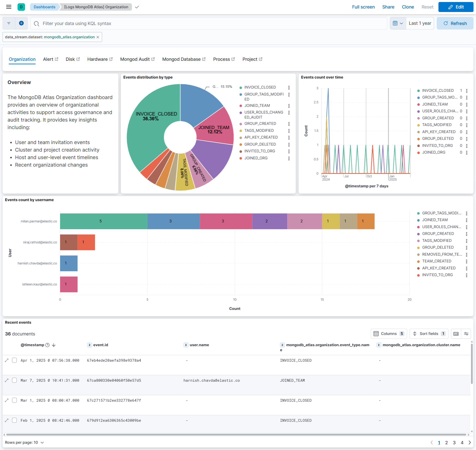This screenshot has width=476, height=450.
Task: Click the Edit button
Action: point(456,7)
